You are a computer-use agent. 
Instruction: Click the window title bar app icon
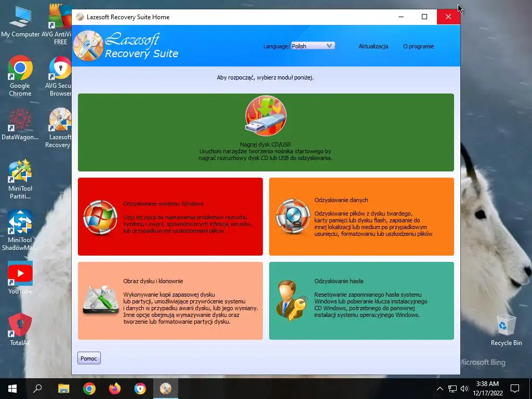pos(80,17)
